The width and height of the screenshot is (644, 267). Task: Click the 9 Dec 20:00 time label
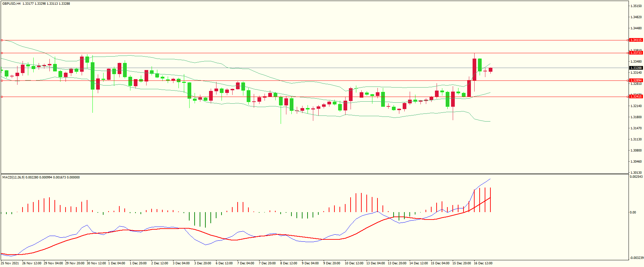(332, 263)
